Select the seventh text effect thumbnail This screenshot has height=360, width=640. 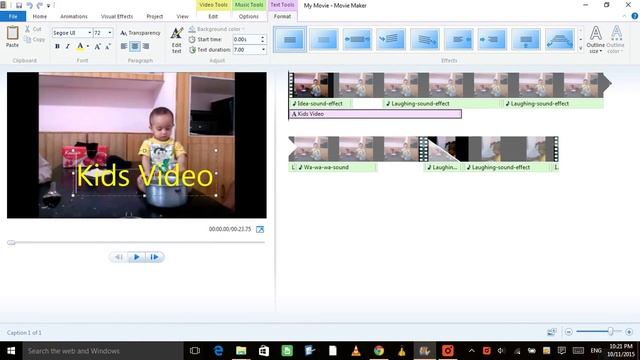(492, 39)
